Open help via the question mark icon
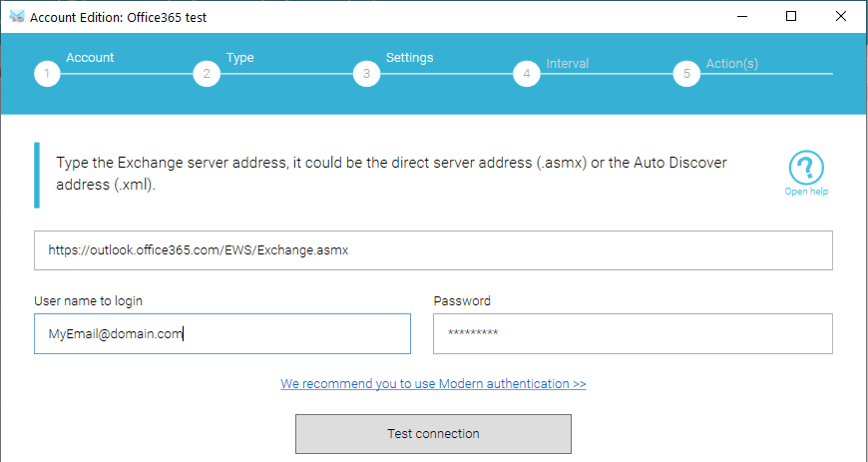 [x=806, y=168]
